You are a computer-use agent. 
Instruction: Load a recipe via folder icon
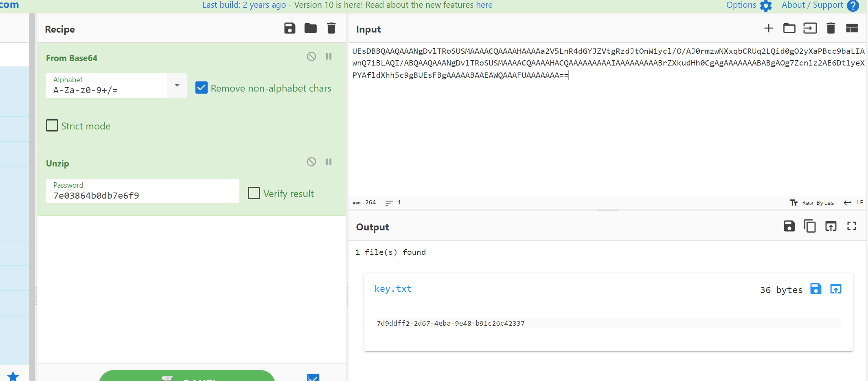[x=310, y=28]
